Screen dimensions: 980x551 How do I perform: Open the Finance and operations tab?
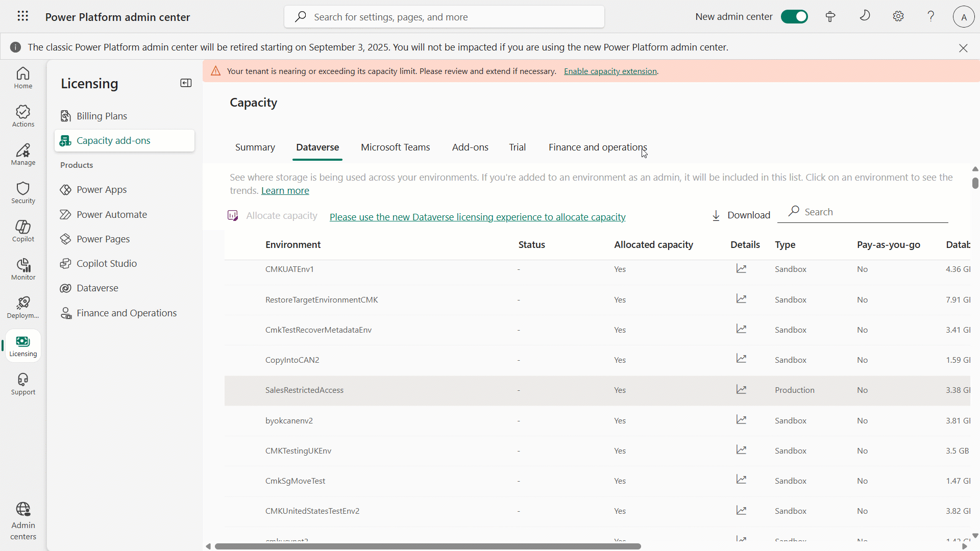tap(597, 147)
